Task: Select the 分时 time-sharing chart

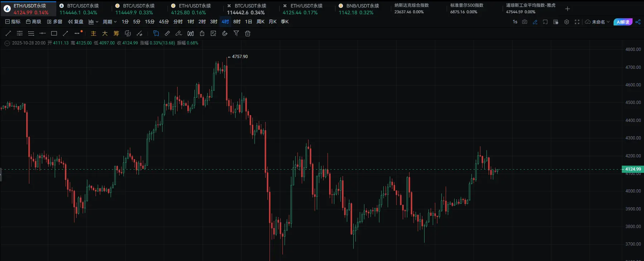Action: [178, 22]
